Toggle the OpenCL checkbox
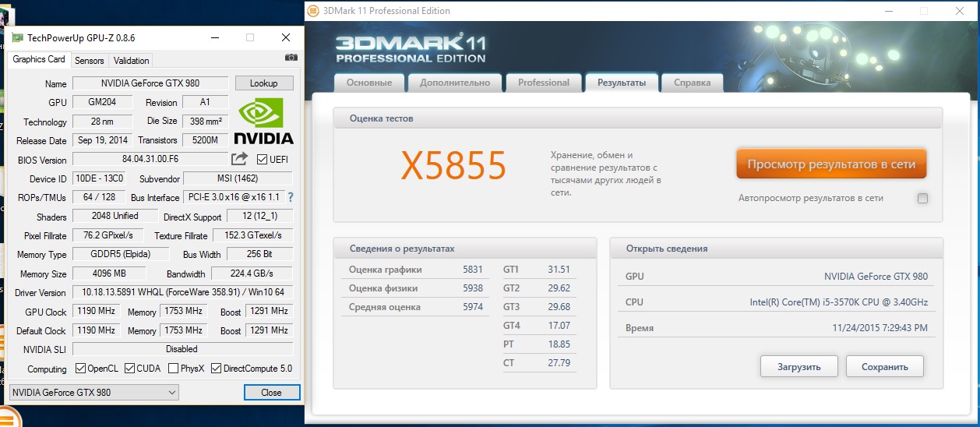 (80, 369)
